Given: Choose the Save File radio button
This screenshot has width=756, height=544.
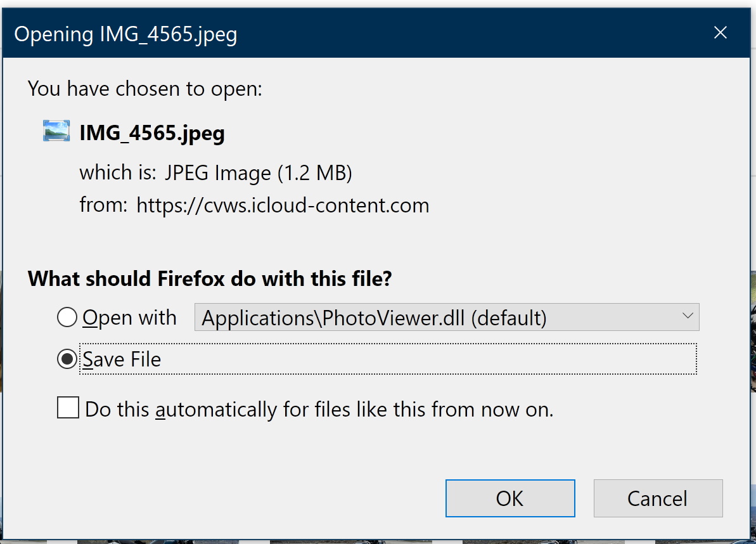Looking at the screenshot, I should (67, 359).
